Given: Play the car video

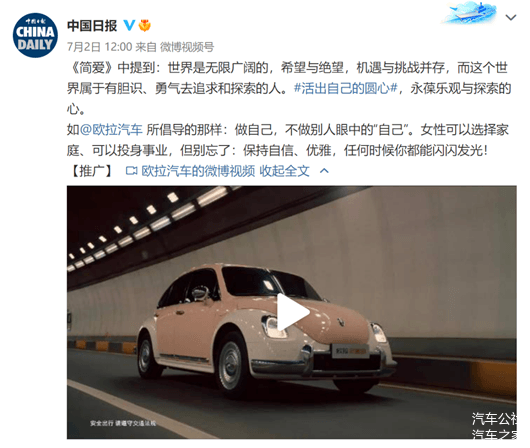Looking at the screenshot, I should click(x=291, y=312).
